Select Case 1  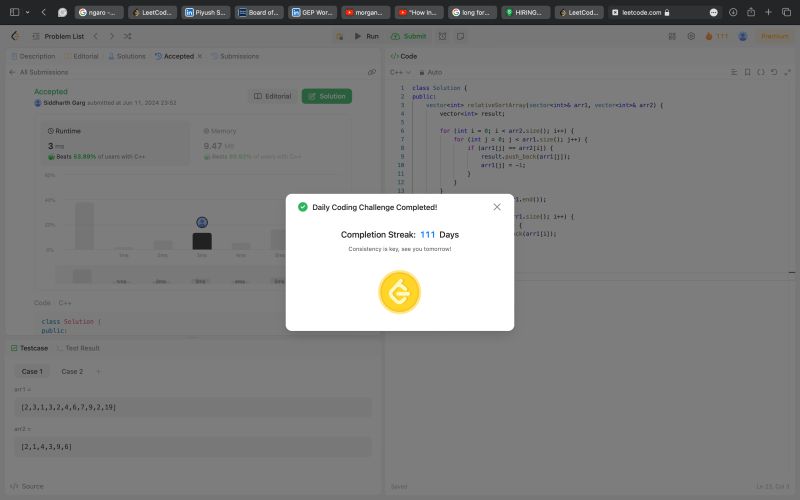(x=32, y=371)
